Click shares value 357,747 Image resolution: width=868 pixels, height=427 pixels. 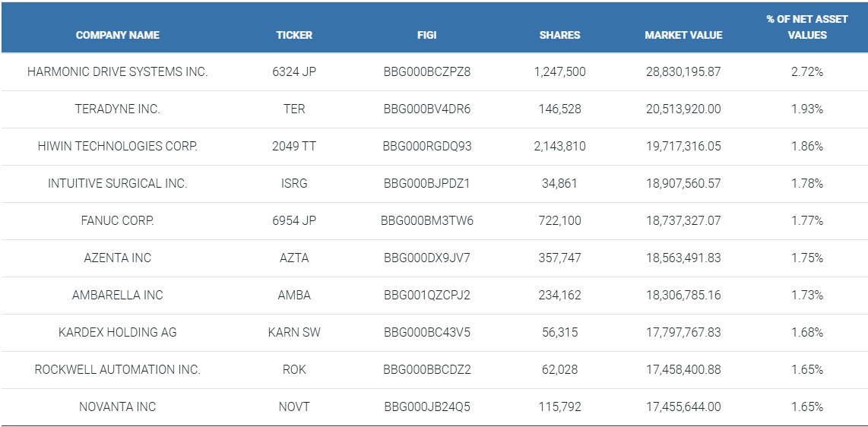(559, 258)
